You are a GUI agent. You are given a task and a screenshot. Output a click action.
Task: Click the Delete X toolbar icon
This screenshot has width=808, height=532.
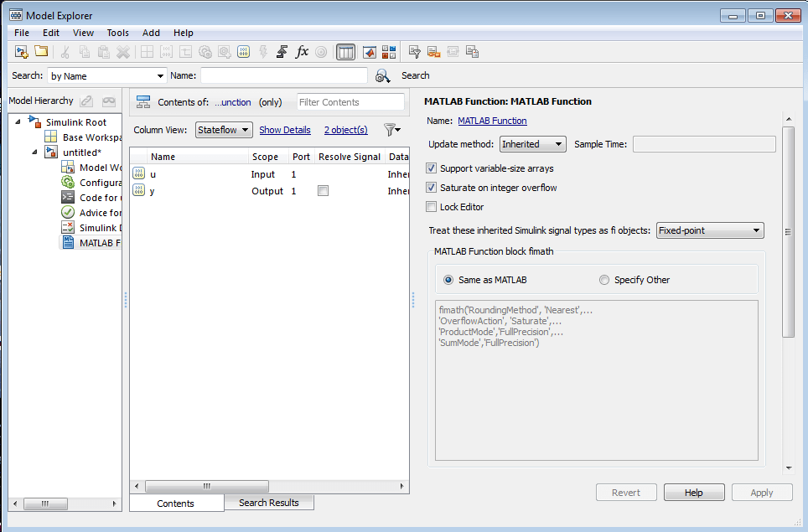[x=123, y=52]
